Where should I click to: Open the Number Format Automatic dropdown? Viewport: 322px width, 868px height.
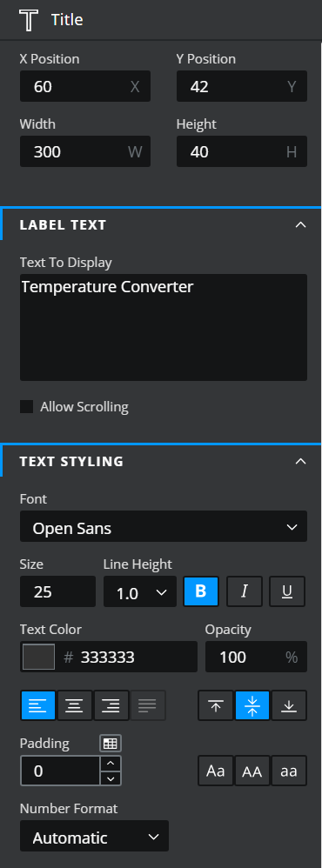point(94,836)
